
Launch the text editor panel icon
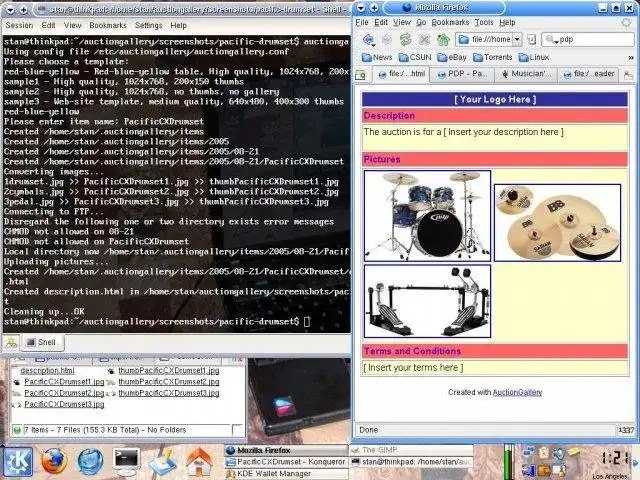pyautogui.click(x=162, y=462)
